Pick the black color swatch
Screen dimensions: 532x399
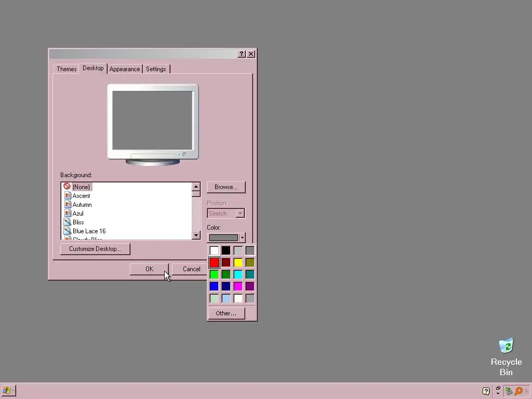point(226,251)
